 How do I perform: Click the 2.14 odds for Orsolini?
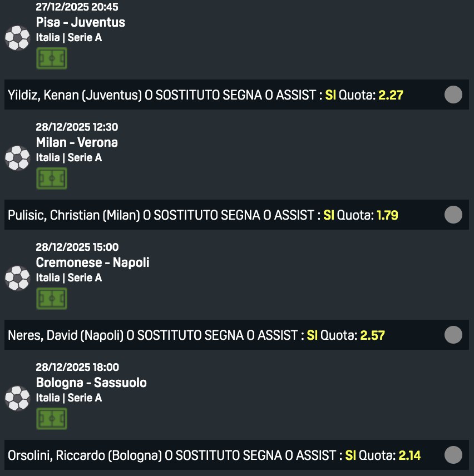click(409, 455)
